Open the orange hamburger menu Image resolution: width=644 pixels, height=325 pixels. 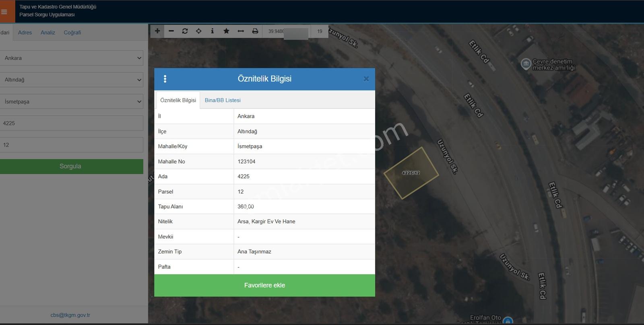[x=4, y=12]
